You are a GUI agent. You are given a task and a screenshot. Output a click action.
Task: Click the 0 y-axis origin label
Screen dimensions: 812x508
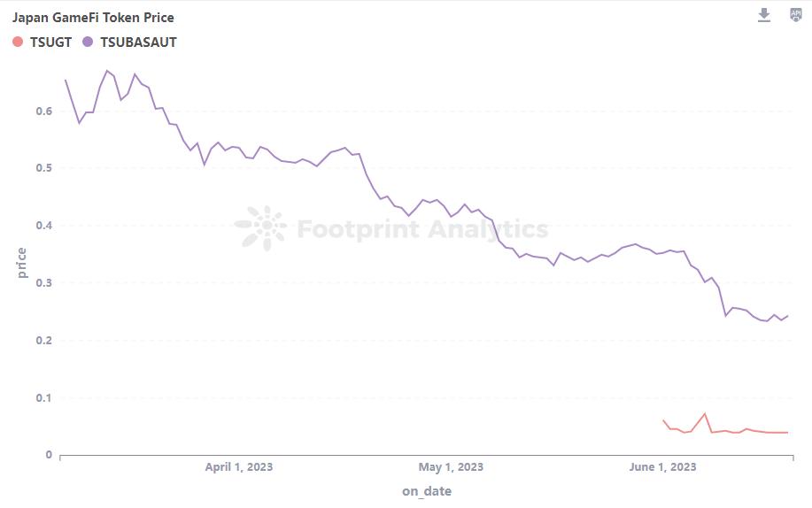[49, 455]
